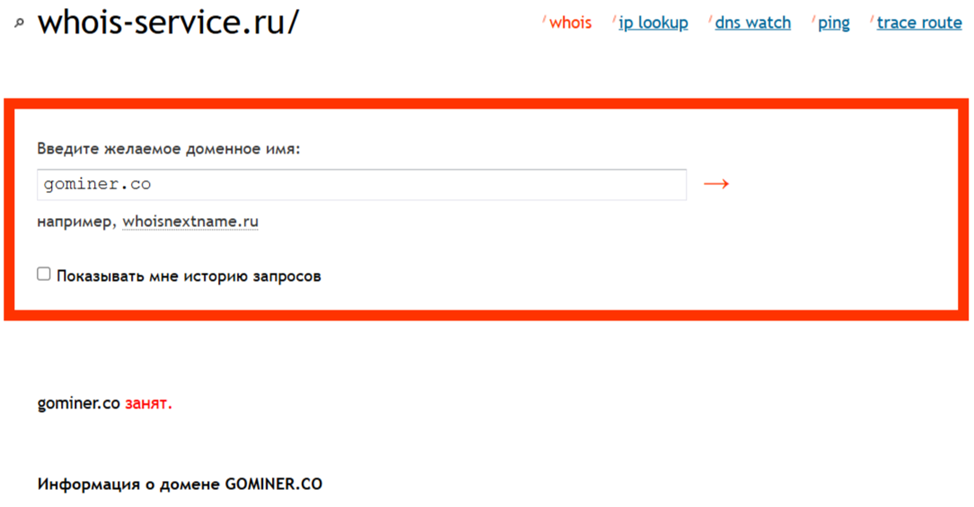Click the red slash before trace route
The image size is (974, 507).
872,19
